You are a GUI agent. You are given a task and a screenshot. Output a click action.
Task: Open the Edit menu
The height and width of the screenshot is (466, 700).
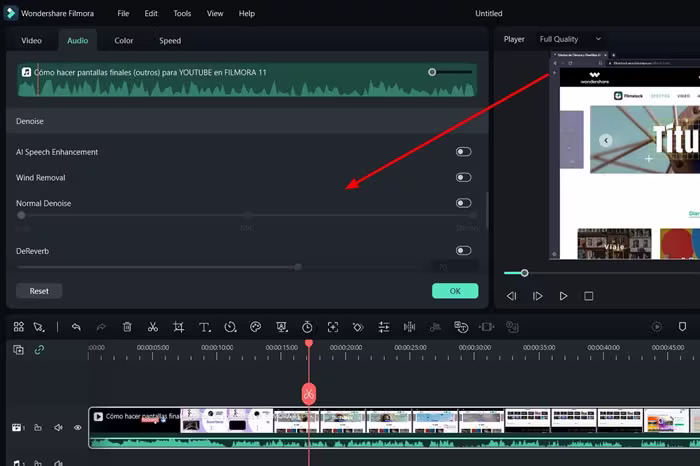[151, 13]
